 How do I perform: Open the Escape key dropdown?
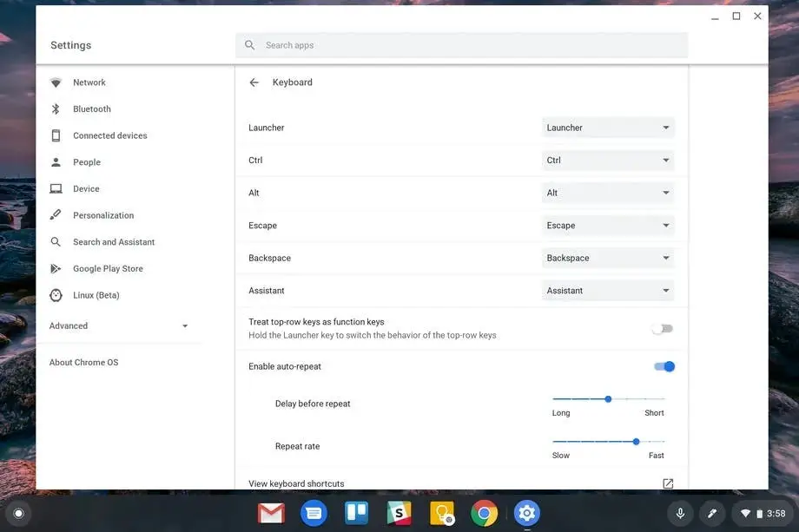point(608,226)
